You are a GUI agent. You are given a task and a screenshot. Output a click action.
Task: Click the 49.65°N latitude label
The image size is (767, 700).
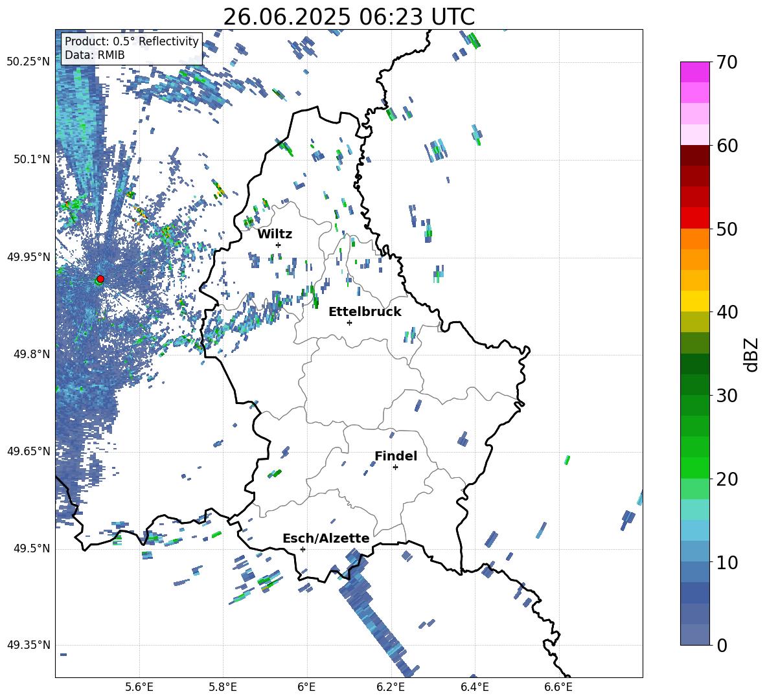tap(29, 451)
